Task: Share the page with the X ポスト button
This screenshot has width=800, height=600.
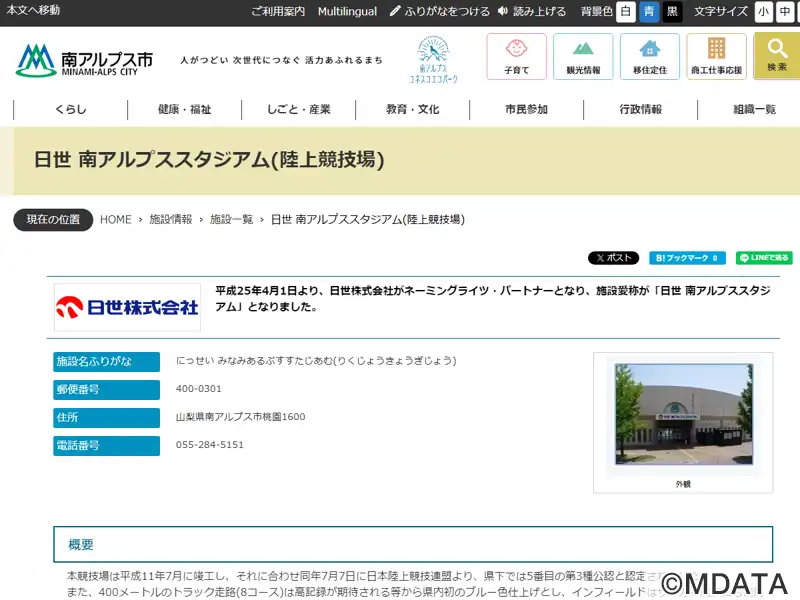Action: pyautogui.click(x=613, y=258)
